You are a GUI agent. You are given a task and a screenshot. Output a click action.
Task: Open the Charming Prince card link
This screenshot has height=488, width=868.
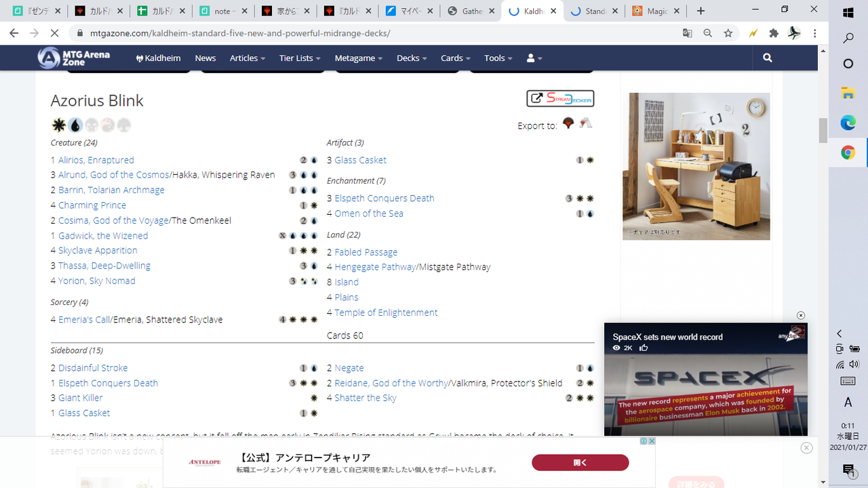click(x=92, y=205)
